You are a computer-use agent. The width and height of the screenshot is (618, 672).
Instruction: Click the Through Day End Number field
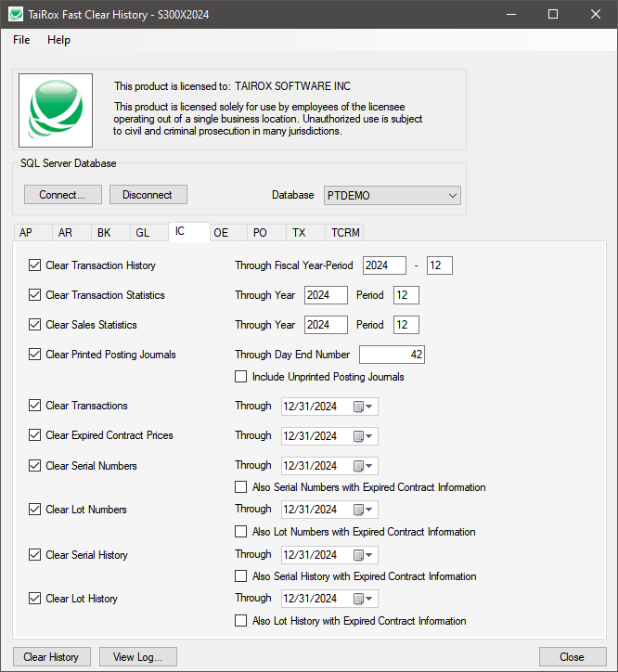pyautogui.click(x=392, y=355)
